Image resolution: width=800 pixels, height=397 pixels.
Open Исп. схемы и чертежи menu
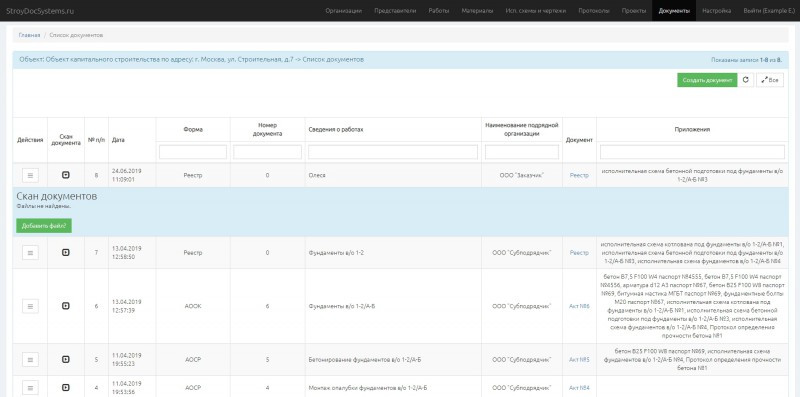coord(536,11)
